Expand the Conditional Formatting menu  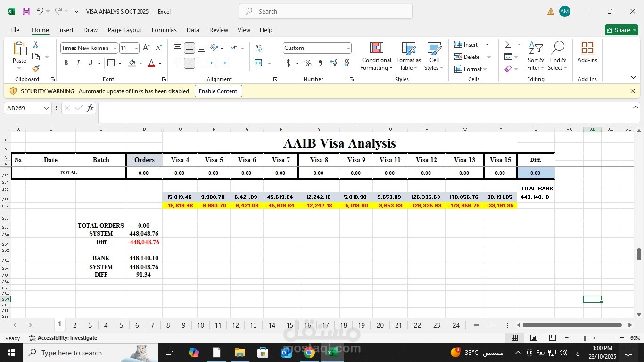[x=376, y=57]
